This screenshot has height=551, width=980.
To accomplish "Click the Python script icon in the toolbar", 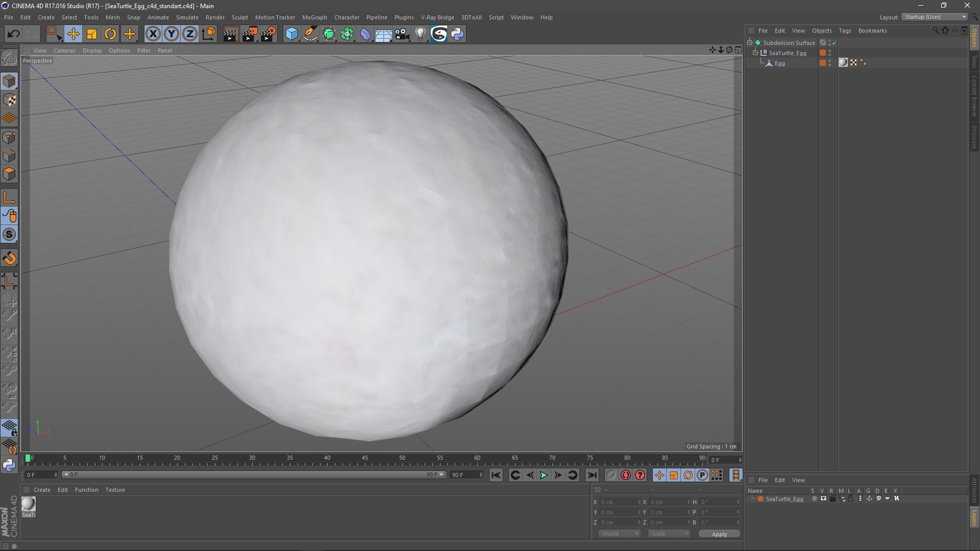I will tap(458, 34).
